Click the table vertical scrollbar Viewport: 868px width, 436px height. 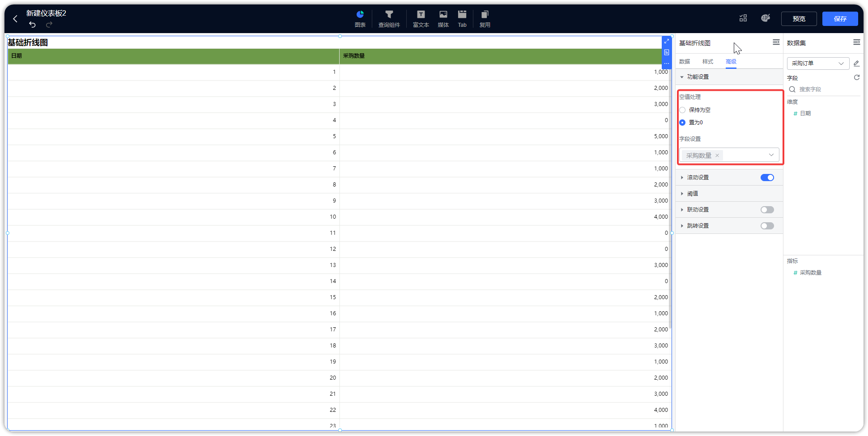pos(670,199)
